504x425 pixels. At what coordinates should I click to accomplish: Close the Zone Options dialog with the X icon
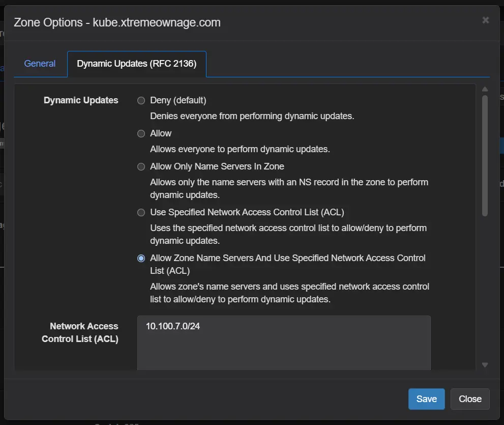(x=485, y=20)
